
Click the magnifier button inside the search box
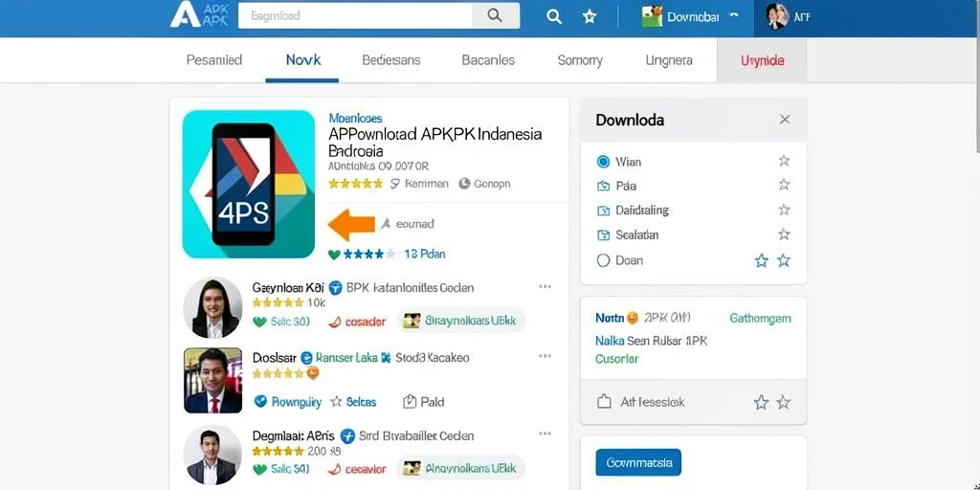pyautogui.click(x=495, y=15)
